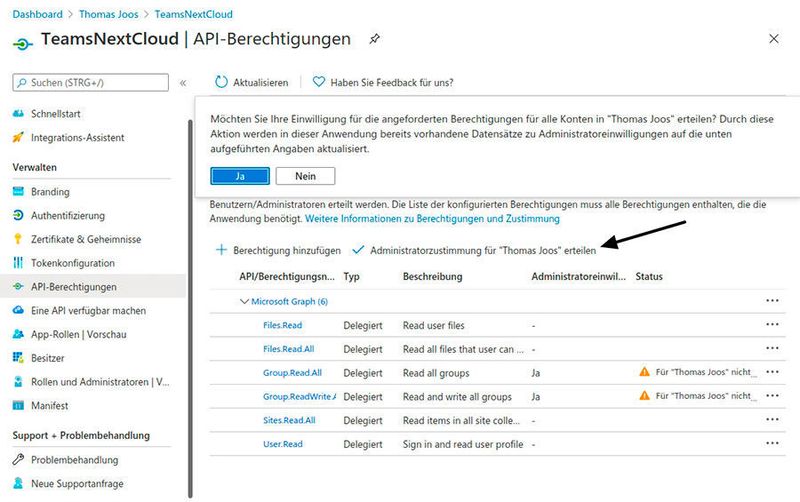Open Besitzer menu item

[47, 358]
